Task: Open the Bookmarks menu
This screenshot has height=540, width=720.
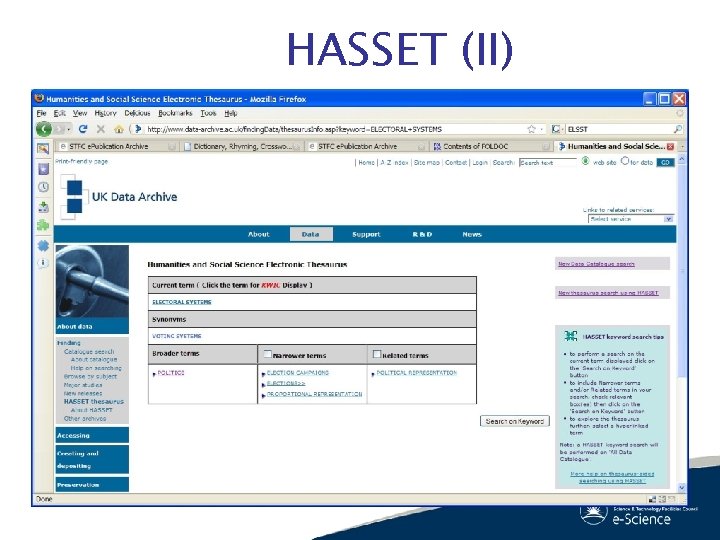Action: coord(175,113)
